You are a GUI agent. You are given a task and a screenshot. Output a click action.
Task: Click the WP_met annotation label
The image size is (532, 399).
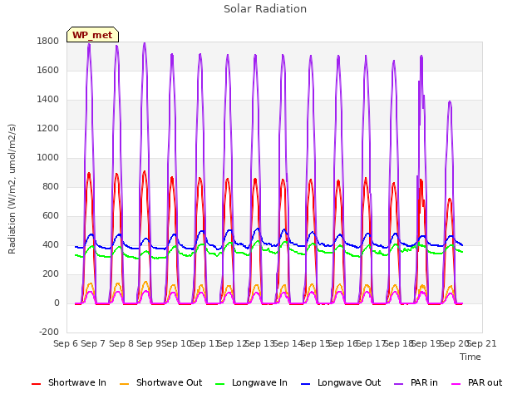point(92,35)
